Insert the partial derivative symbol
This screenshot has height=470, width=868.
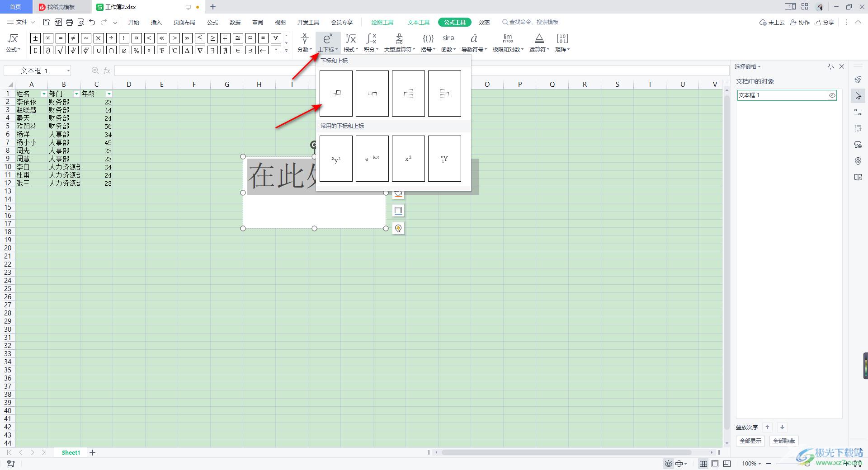pos(48,50)
